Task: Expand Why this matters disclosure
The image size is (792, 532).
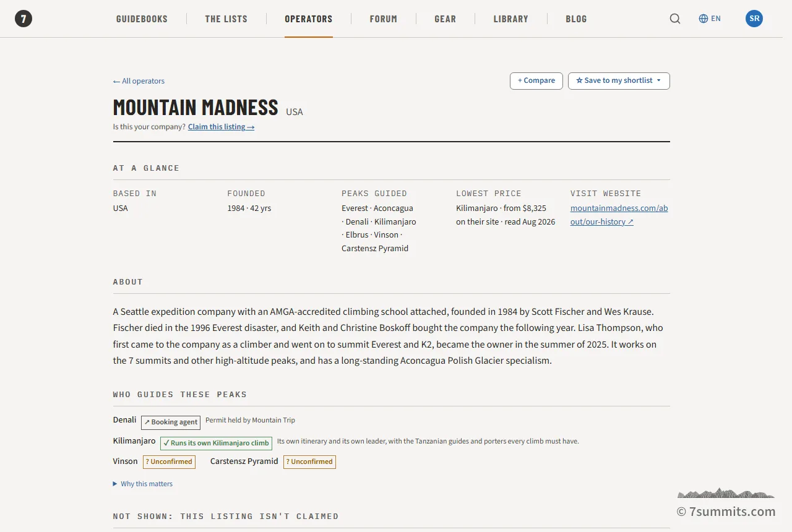Action: [143, 484]
